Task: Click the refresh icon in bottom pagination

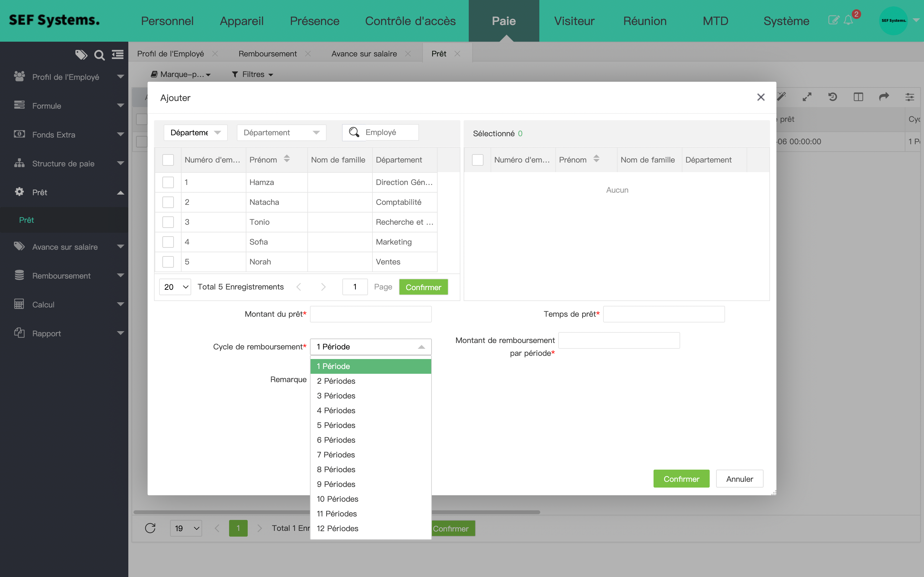Action: pos(150,528)
